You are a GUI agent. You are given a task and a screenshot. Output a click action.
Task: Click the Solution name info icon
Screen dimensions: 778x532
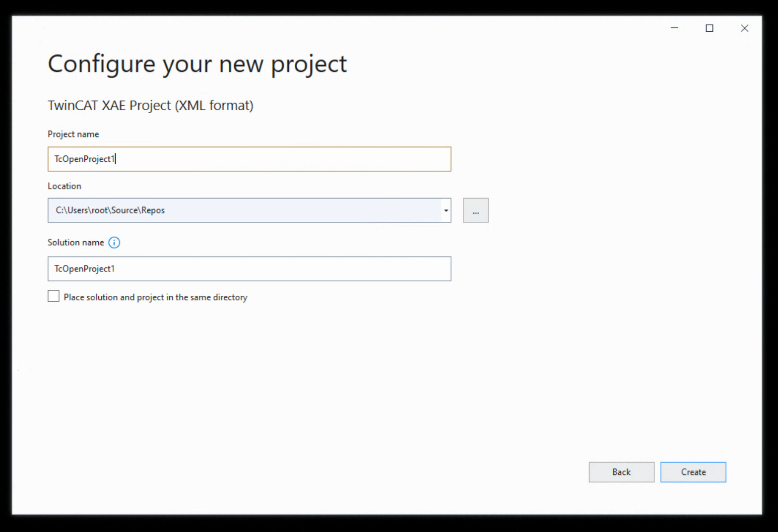114,243
